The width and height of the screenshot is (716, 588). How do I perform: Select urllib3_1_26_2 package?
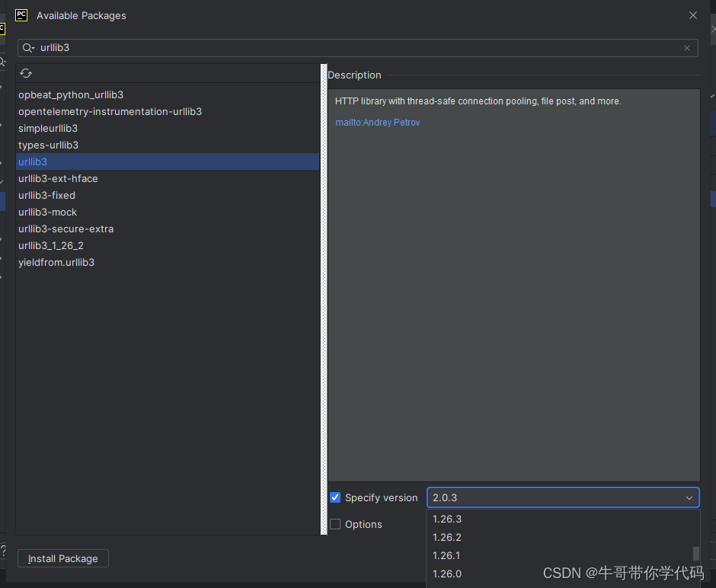[168, 245]
